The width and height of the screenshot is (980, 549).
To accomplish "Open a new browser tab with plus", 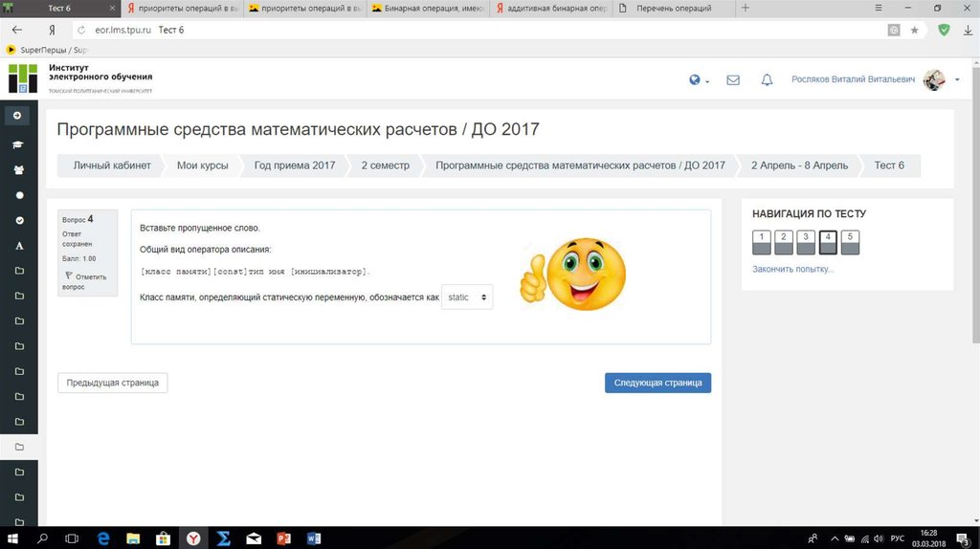I will coord(745,8).
